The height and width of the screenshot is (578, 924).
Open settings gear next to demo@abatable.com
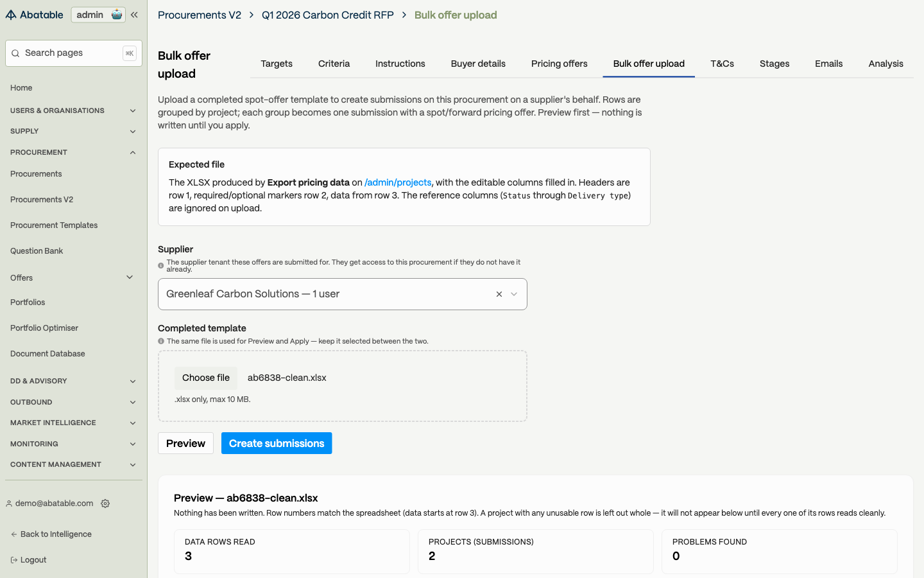click(105, 504)
